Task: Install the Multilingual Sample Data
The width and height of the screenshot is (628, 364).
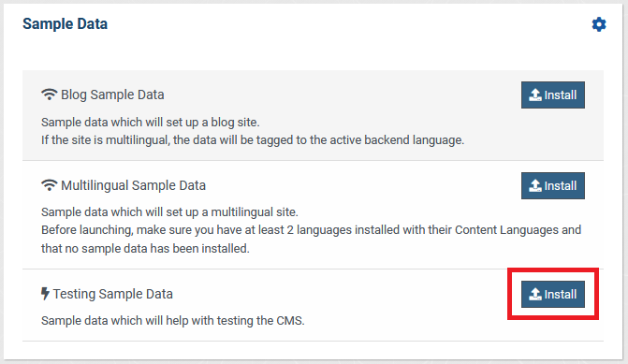Action: tap(553, 185)
